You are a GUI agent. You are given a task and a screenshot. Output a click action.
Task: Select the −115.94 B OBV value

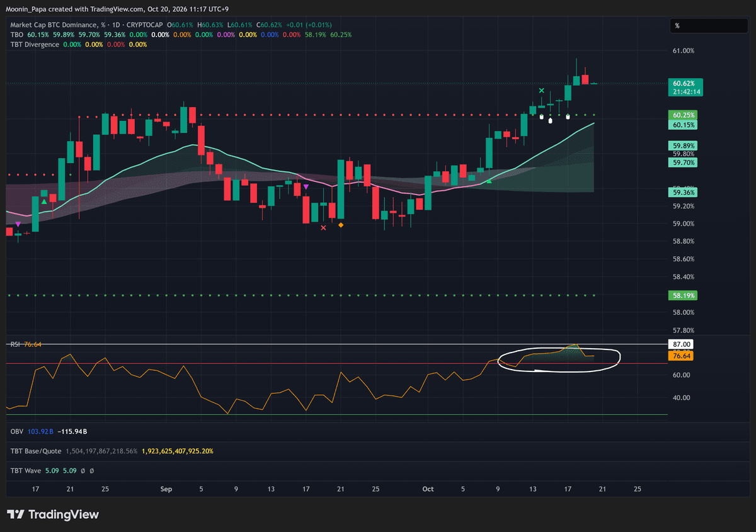72,431
